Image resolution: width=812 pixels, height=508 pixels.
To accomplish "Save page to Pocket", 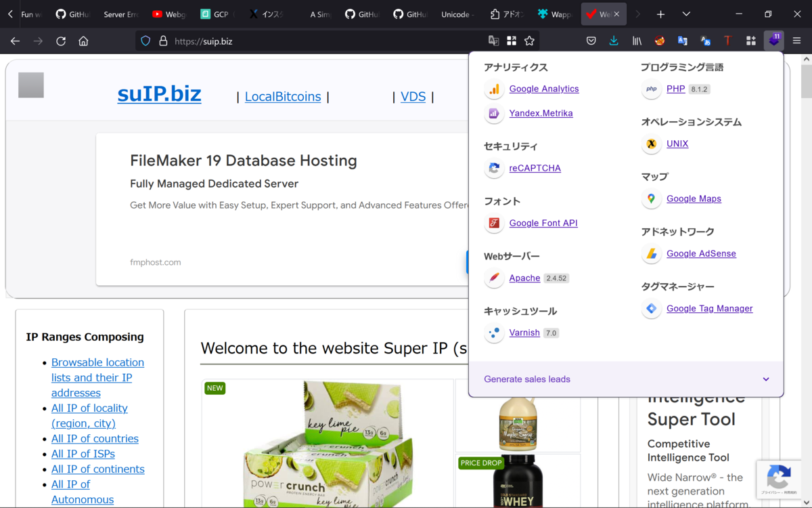I will click(x=591, y=41).
